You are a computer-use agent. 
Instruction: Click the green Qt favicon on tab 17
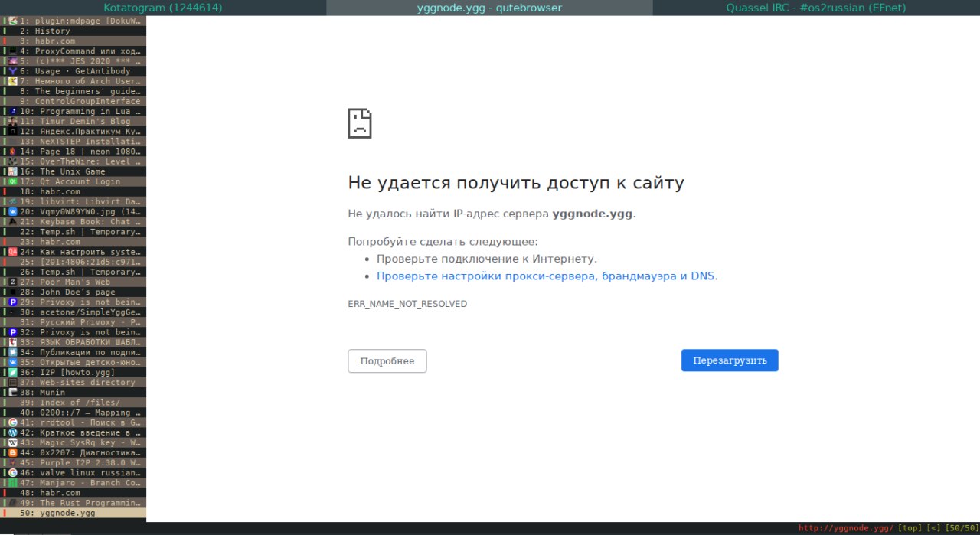coord(13,181)
